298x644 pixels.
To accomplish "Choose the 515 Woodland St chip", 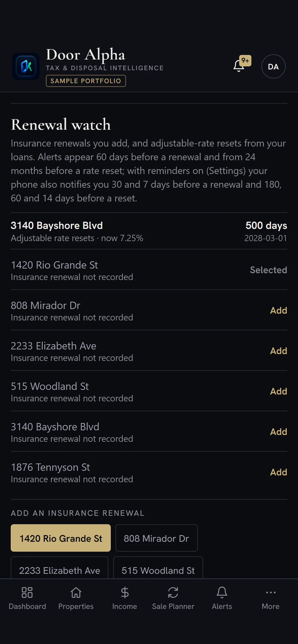I will [x=158, y=568].
